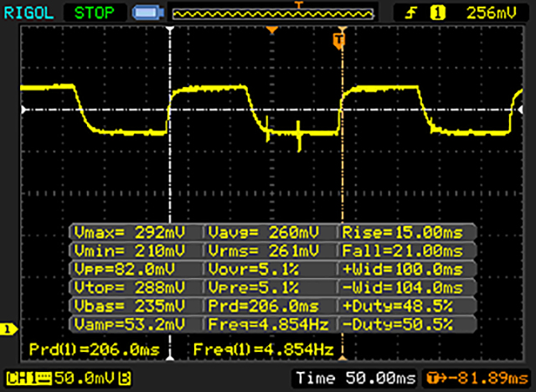This screenshot has width=536, height=392.
Task: Click the waveform memory overview bar
Action: [273, 13]
